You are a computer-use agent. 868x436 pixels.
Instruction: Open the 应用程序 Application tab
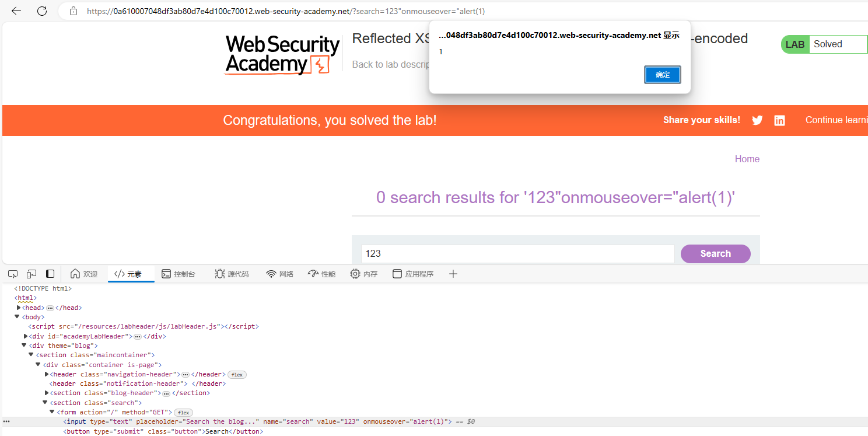click(x=413, y=273)
